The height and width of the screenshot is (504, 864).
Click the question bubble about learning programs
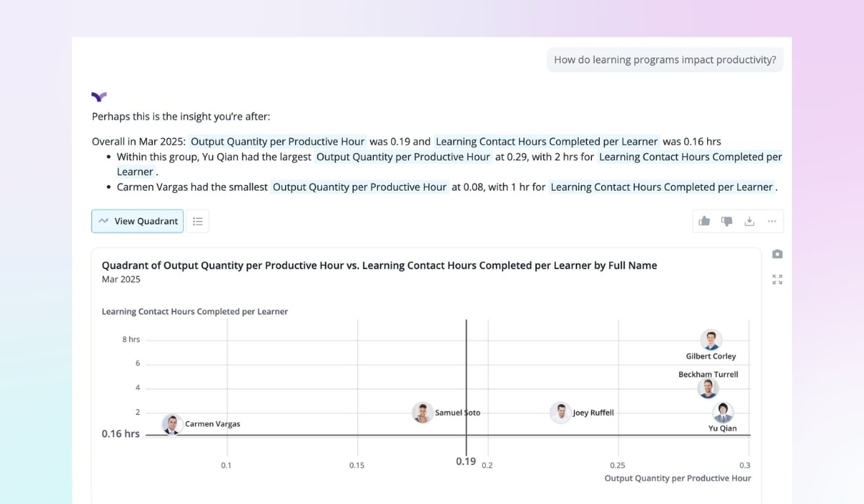665,60
